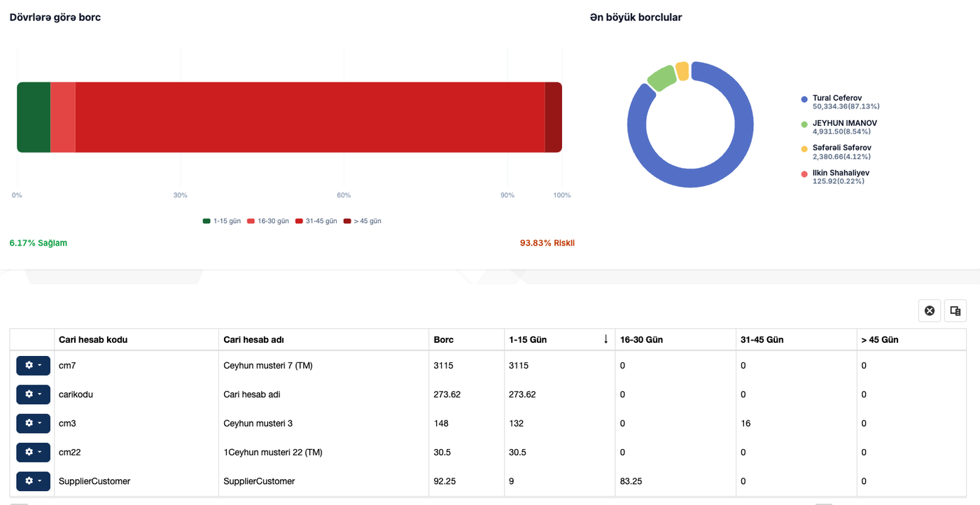
Task: Click the Səfərəli Səfərov legend entry
Action: click(838, 152)
